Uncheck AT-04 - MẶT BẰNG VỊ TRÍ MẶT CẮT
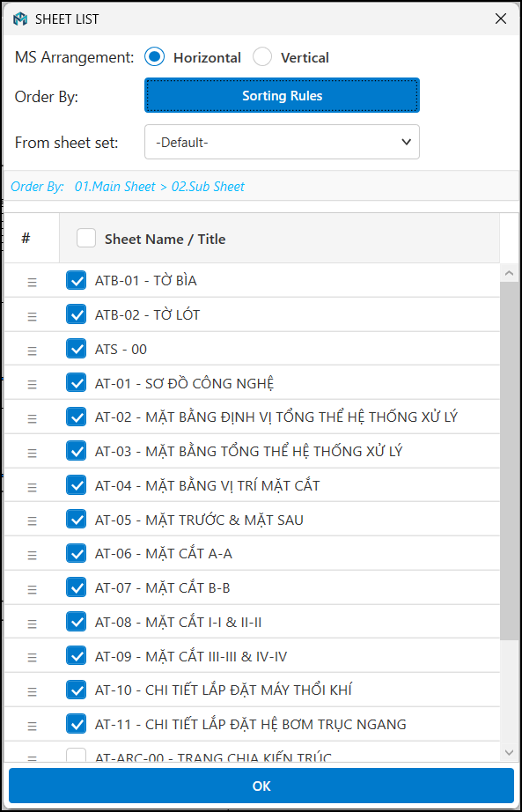Image resolution: width=522 pixels, height=812 pixels. click(76, 485)
